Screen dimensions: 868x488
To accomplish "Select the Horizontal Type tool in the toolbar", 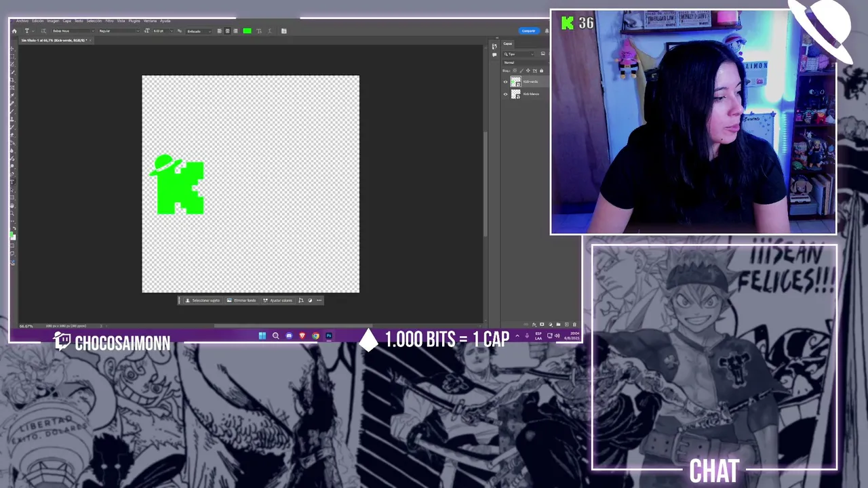I will [12, 182].
